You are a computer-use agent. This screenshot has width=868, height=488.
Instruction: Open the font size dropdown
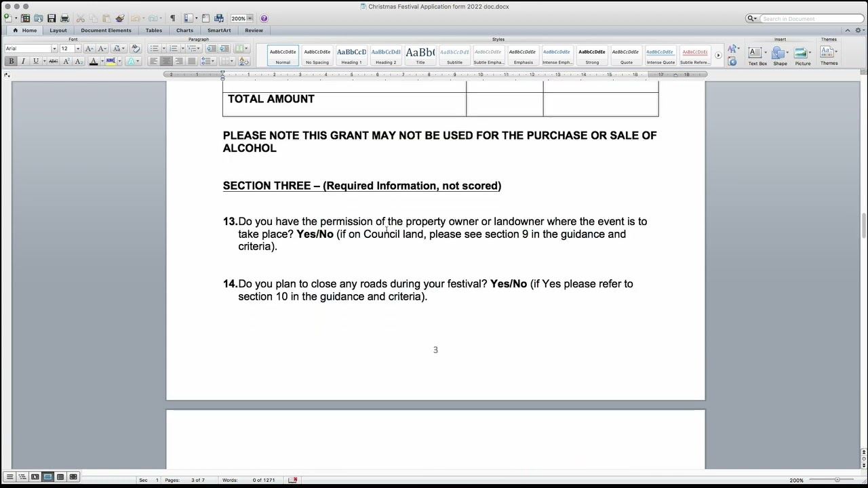click(x=77, y=49)
